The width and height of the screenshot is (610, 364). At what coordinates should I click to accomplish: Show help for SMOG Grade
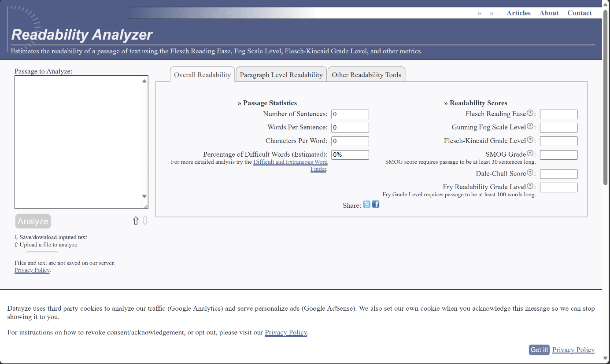(x=530, y=154)
